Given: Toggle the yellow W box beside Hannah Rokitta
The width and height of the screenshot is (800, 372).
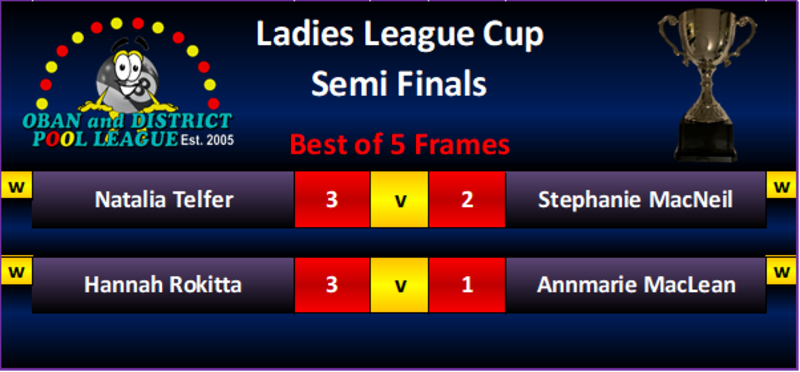Looking at the screenshot, I should (16, 270).
